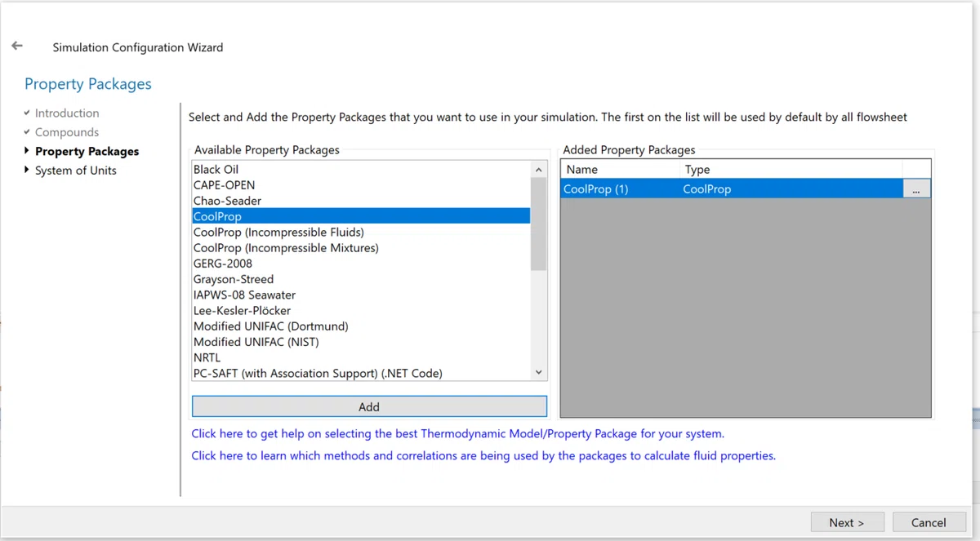
Task: Select CoolProp (Incompressible Fluids) package
Action: coord(361,232)
